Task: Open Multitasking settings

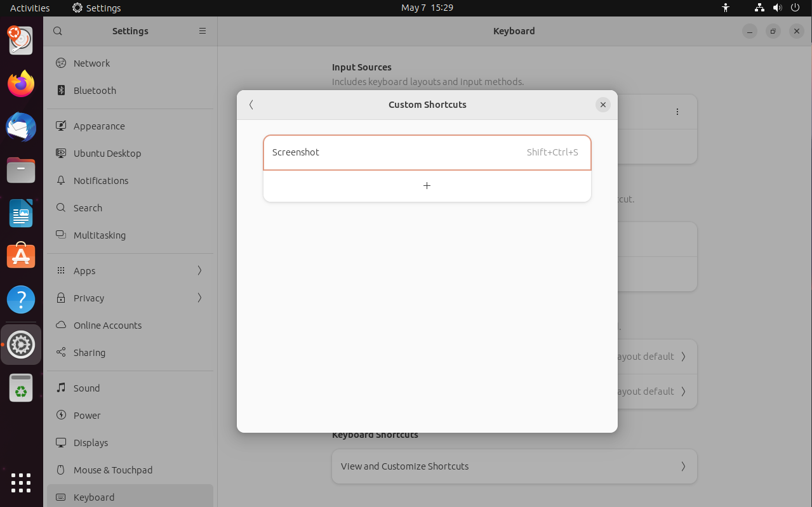Action: [130, 235]
